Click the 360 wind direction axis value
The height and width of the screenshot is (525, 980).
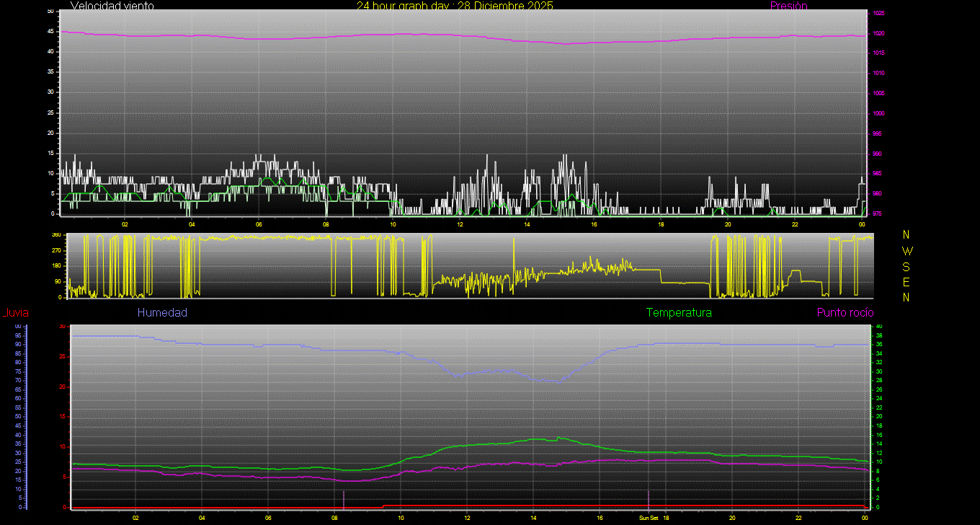tap(55, 235)
